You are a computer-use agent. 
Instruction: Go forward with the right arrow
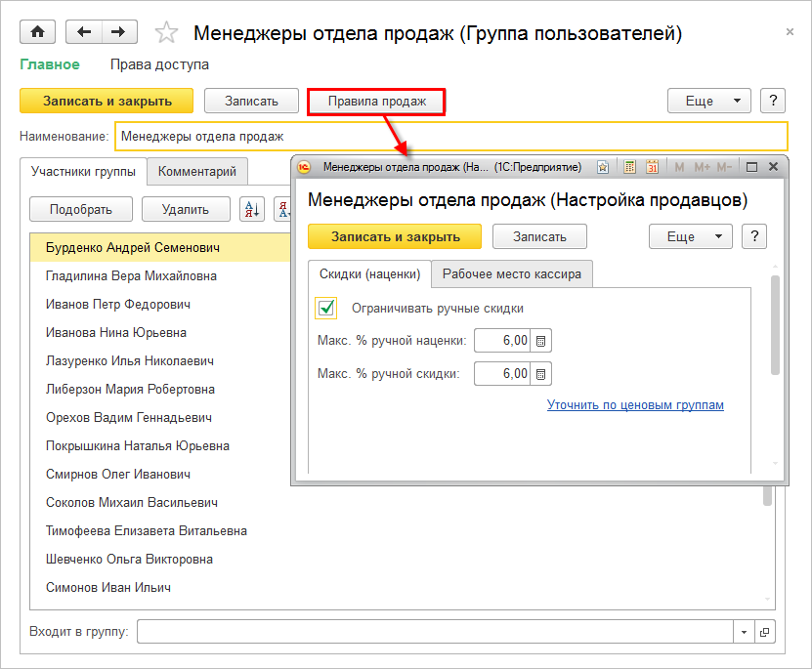117,32
